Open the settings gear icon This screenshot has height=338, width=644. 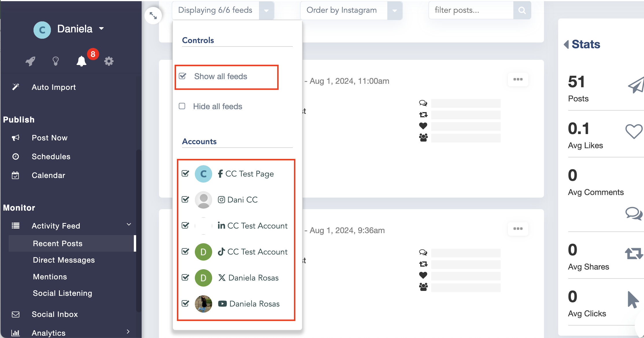(109, 61)
